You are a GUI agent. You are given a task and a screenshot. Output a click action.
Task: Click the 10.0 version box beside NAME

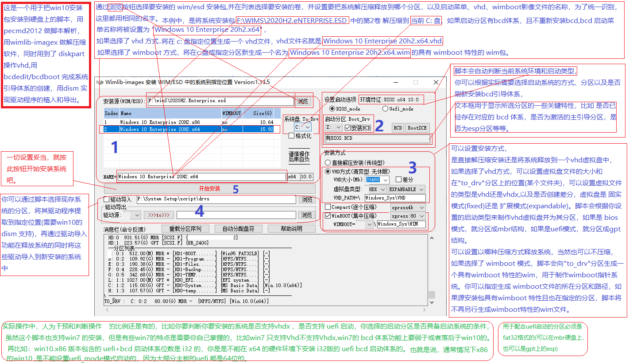click(x=306, y=176)
